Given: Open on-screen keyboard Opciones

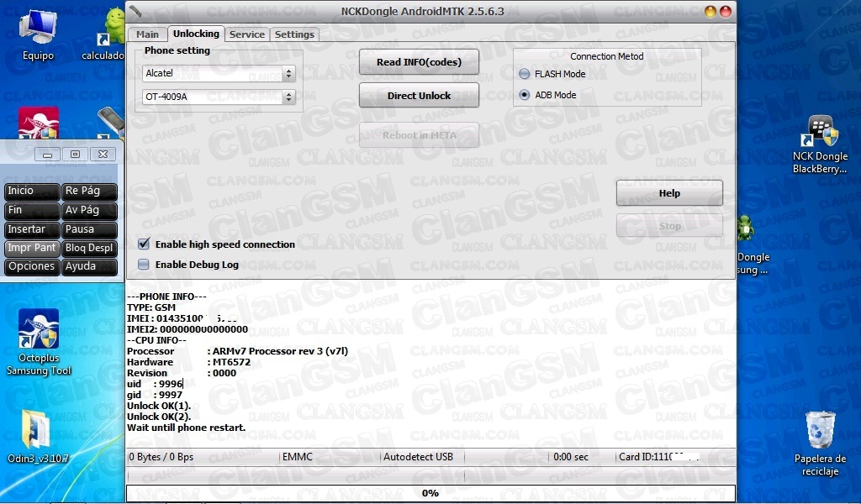Looking at the screenshot, I should tap(32, 266).
